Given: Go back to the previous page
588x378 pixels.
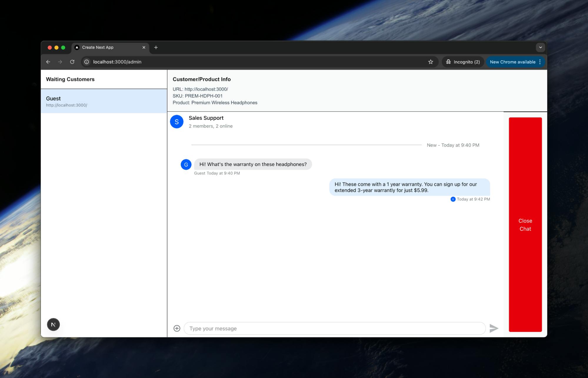Looking at the screenshot, I should click(48, 62).
